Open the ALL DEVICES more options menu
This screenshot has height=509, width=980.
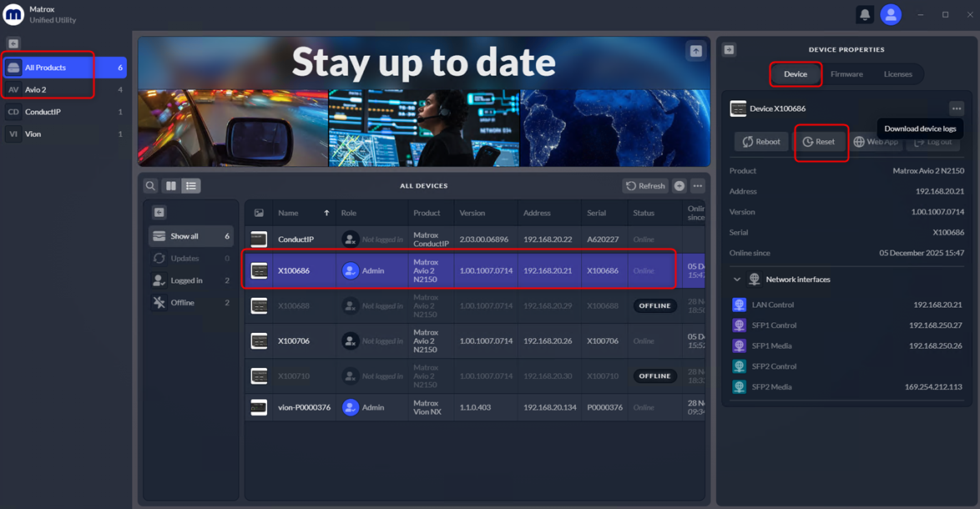[x=698, y=185]
